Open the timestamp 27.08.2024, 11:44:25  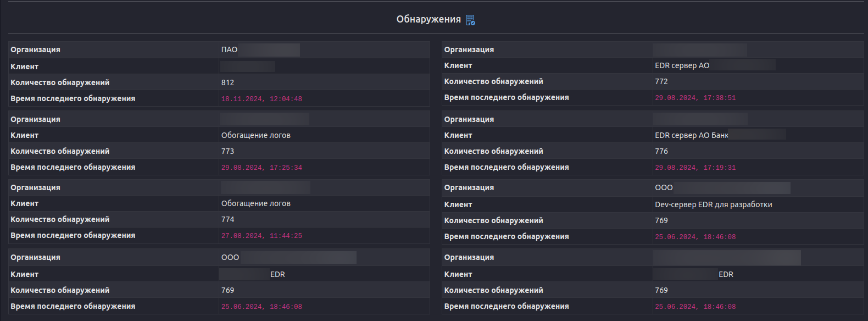(x=261, y=236)
